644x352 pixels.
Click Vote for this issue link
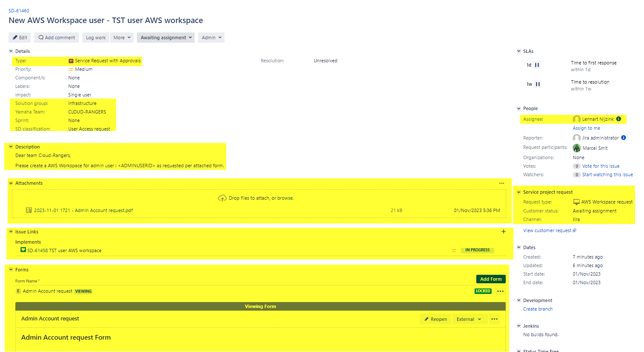click(x=601, y=166)
